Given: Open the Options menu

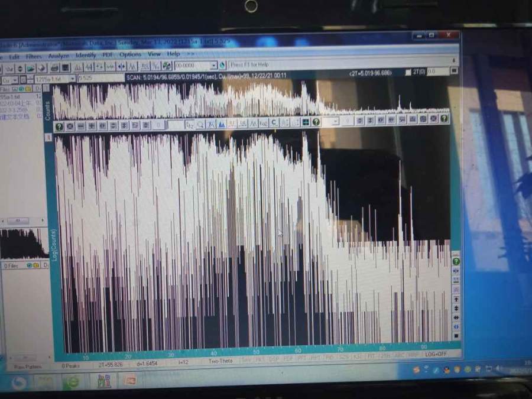Looking at the screenshot, I should tap(130, 54).
